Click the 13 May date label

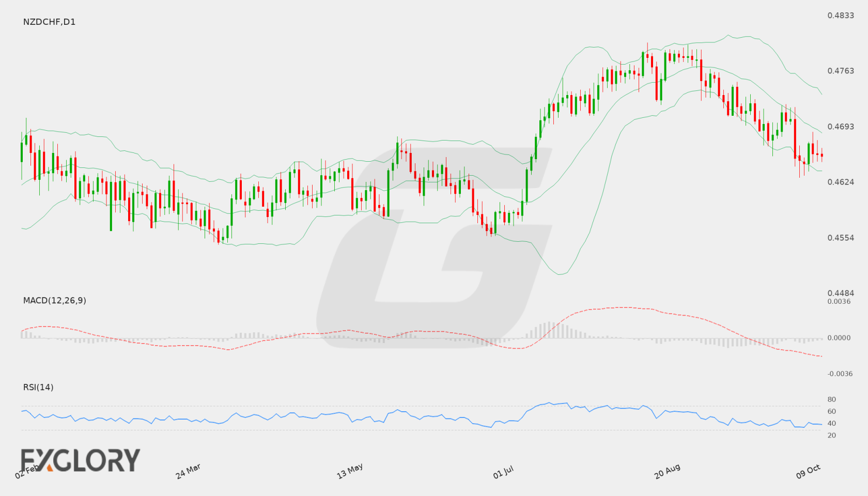point(350,471)
